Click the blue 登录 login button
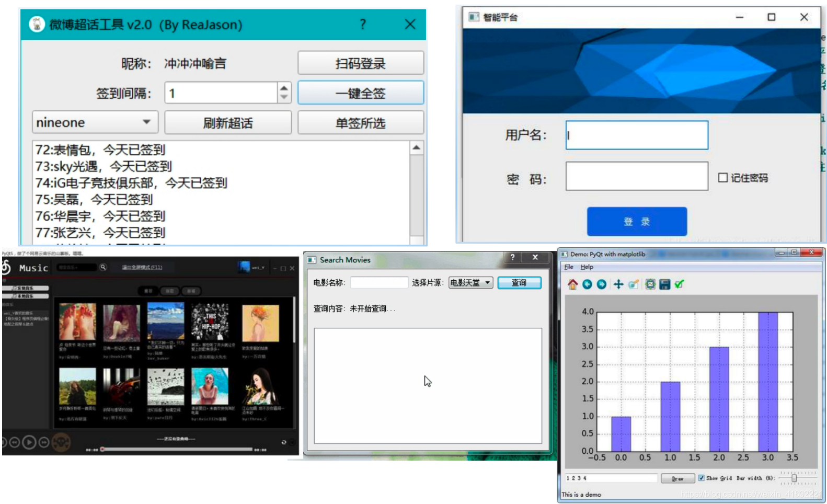 tap(637, 221)
